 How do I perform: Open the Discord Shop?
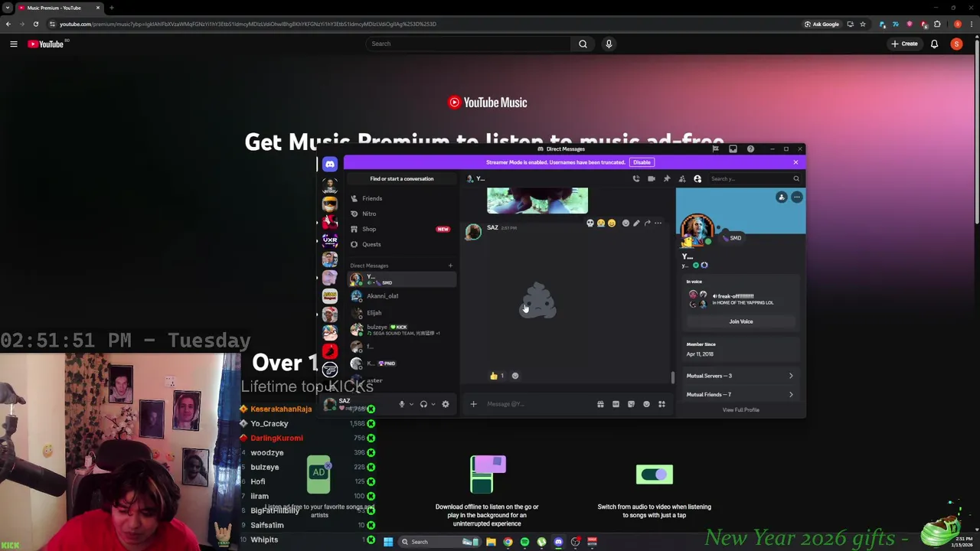[x=401, y=229]
